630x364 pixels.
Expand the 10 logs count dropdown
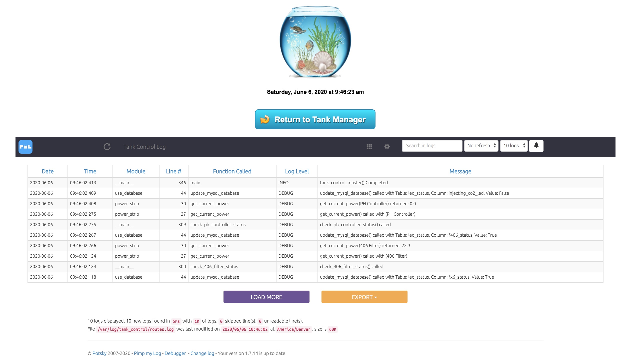click(513, 146)
